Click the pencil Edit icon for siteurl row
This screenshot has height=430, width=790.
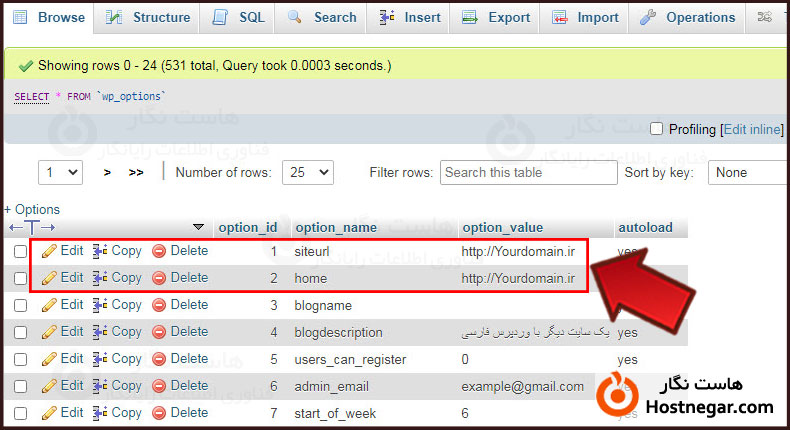pos(49,251)
